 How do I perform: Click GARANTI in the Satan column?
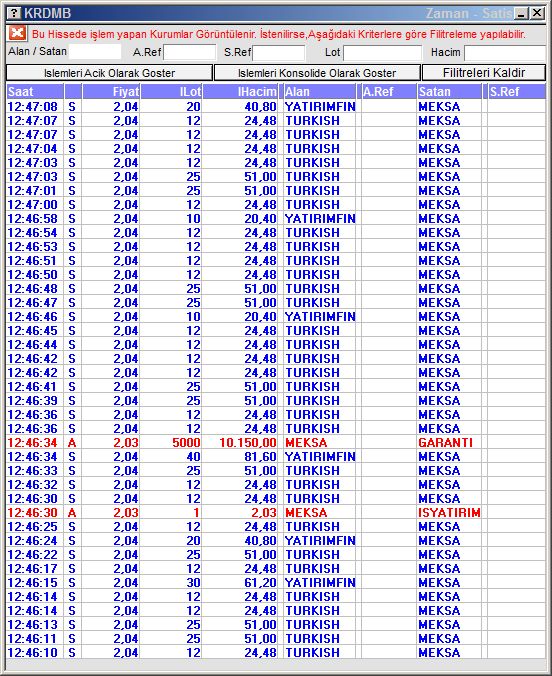(445, 443)
